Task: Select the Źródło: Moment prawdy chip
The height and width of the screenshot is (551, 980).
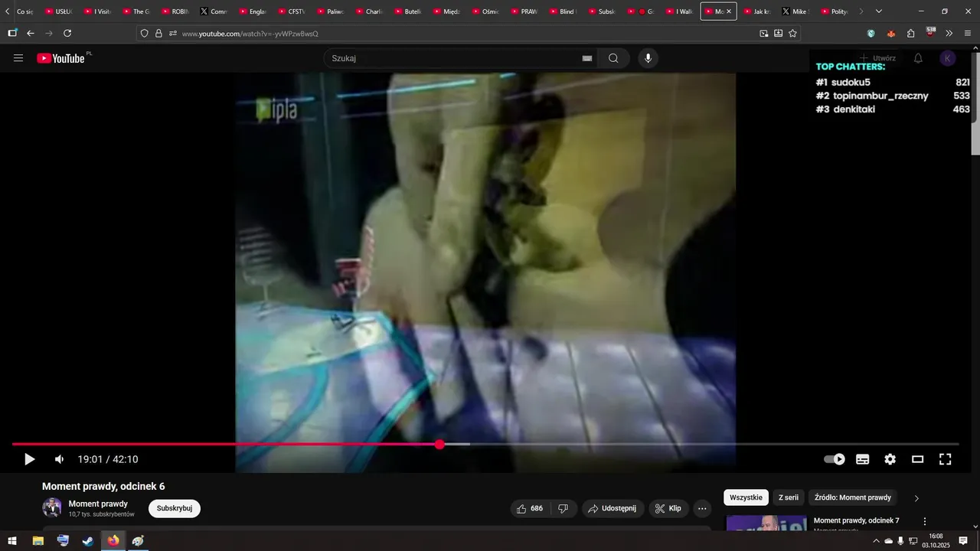Action: click(853, 497)
